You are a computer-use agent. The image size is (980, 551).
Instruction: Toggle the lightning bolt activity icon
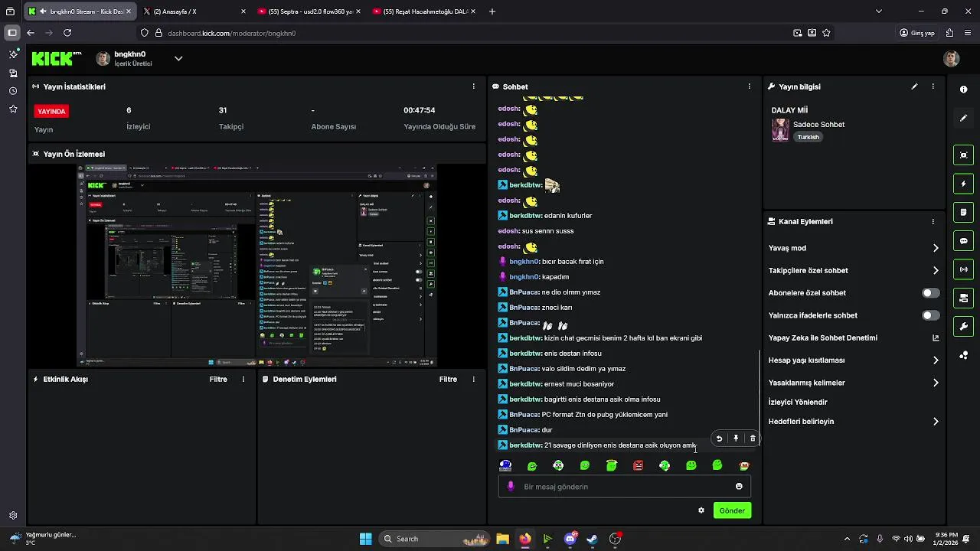(963, 184)
